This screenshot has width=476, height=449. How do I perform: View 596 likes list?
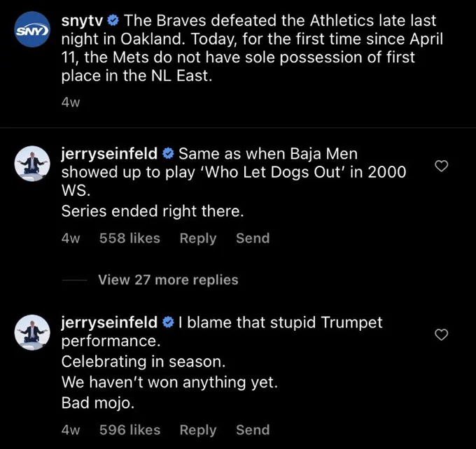[x=129, y=430]
